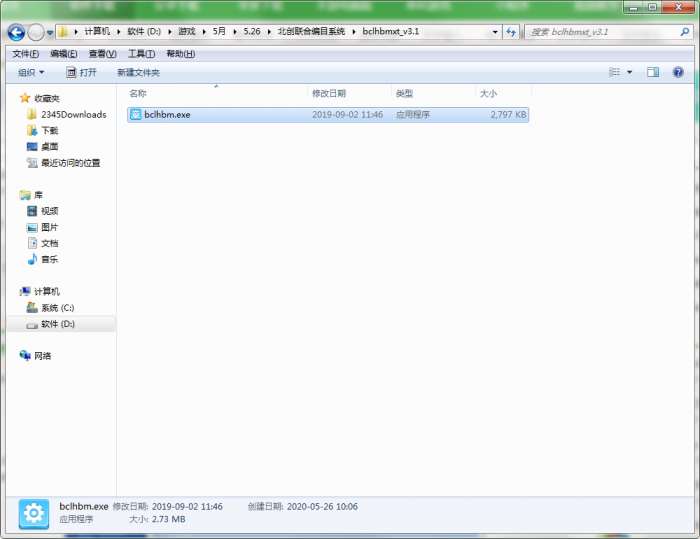Sort by the 大小 column header

pyautogui.click(x=488, y=93)
